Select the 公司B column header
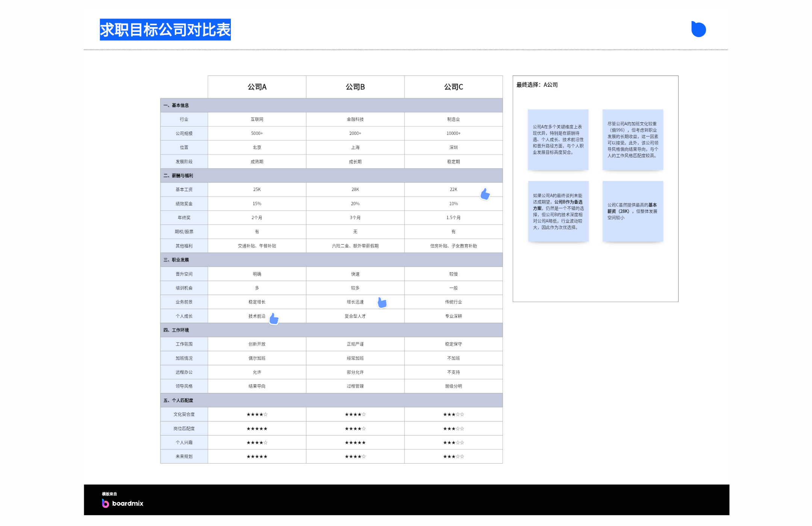The height and width of the screenshot is (526, 812). [355, 87]
